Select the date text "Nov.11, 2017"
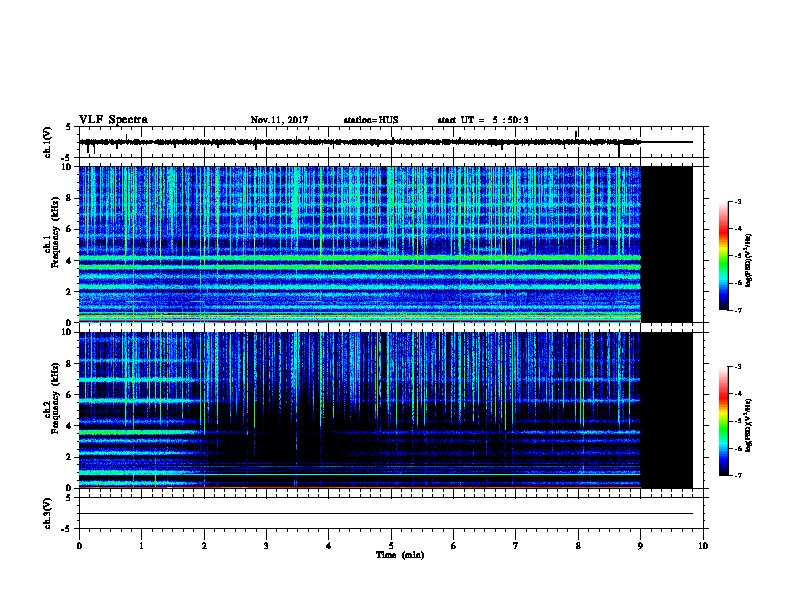The height and width of the screenshot is (612, 792). (x=279, y=120)
